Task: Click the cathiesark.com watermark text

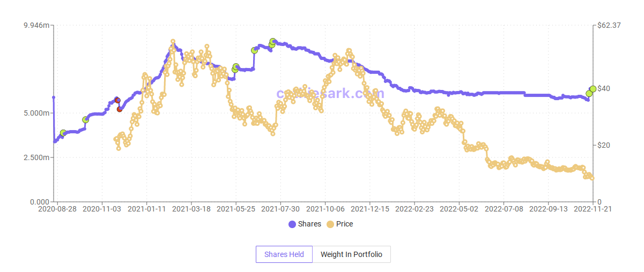Action: (330, 94)
